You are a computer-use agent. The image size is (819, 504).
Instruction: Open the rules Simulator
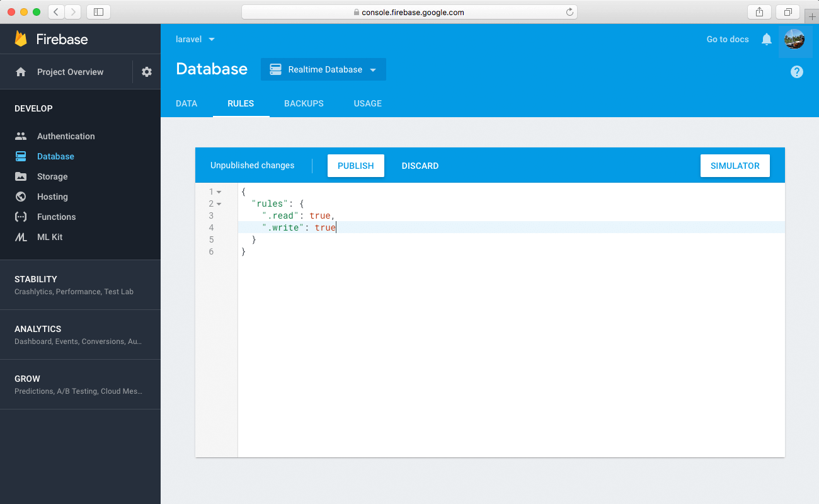click(x=735, y=166)
